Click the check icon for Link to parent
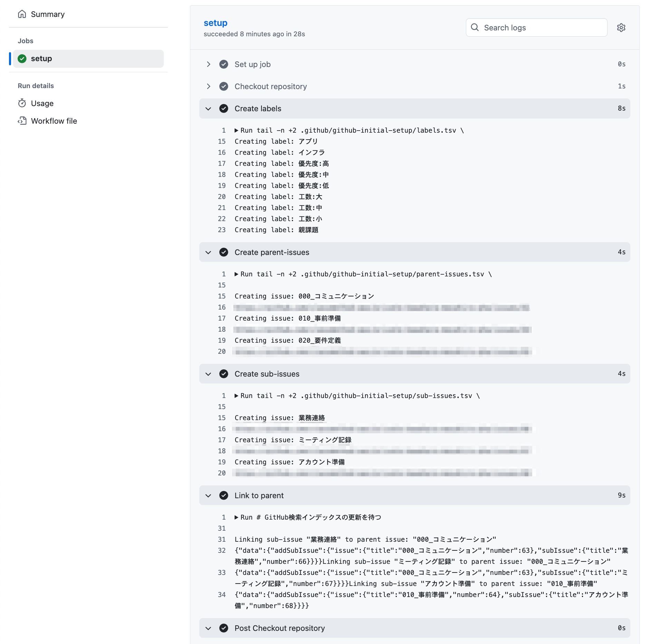650x644 pixels. [x=224, y=495]
